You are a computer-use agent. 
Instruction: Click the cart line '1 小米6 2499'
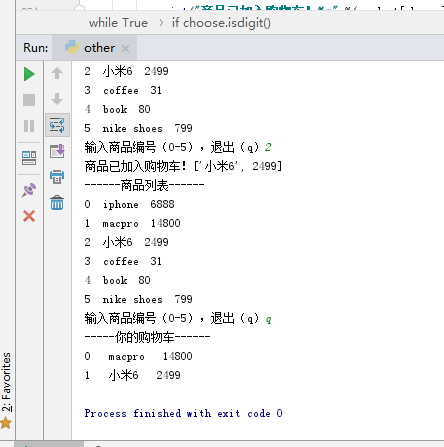[x=132, y=375]
